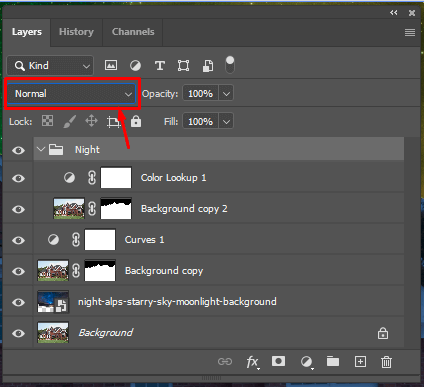Click Color Lookup 1 mask link icon
Screen dimensions: 424x387
coord(92,178)
